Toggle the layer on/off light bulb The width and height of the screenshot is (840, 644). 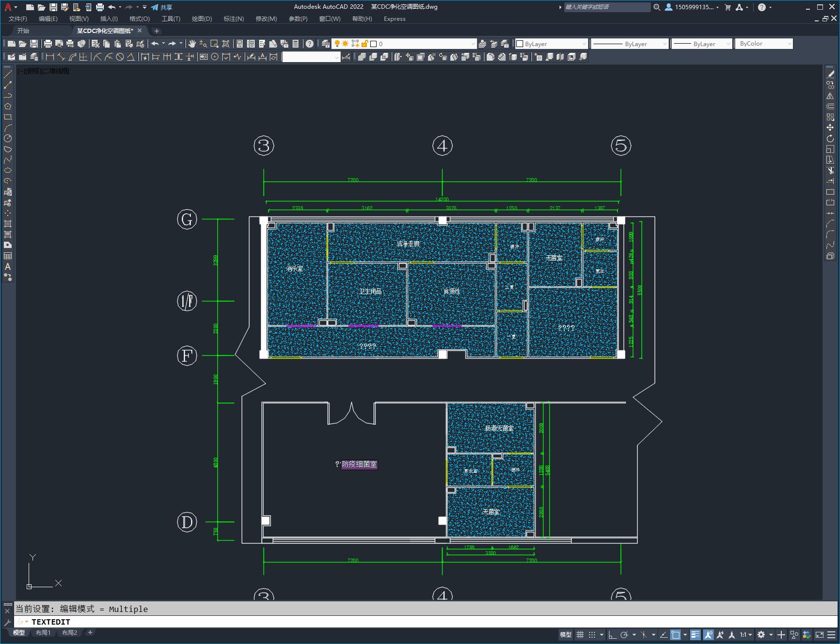point(337,44)
